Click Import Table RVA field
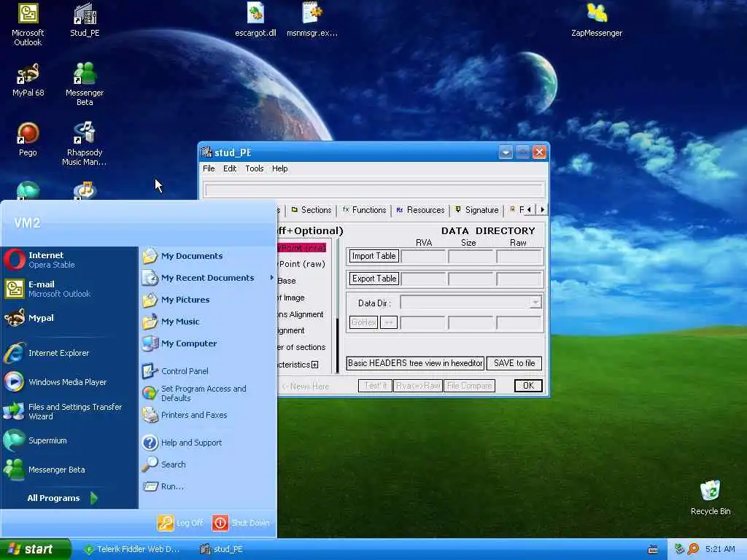The height and width of the screenshot is (560, 747). tap(423, 257)
